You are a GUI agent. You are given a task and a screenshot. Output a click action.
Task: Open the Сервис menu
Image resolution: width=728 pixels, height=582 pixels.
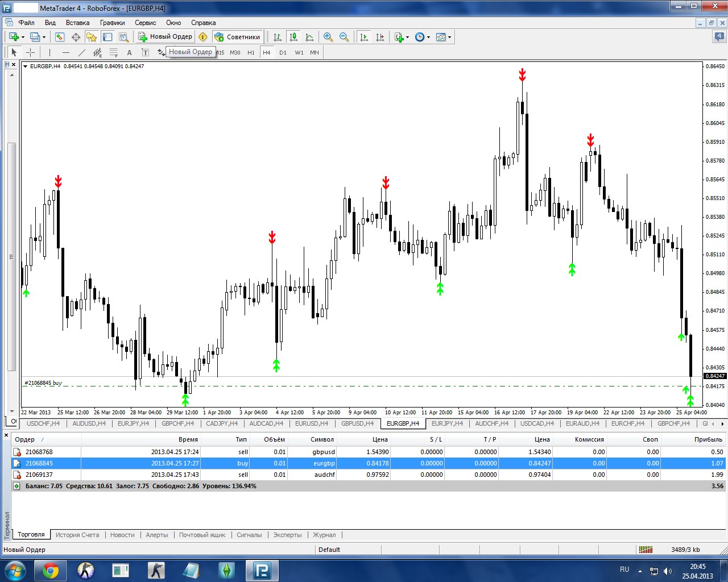[145, 23]
